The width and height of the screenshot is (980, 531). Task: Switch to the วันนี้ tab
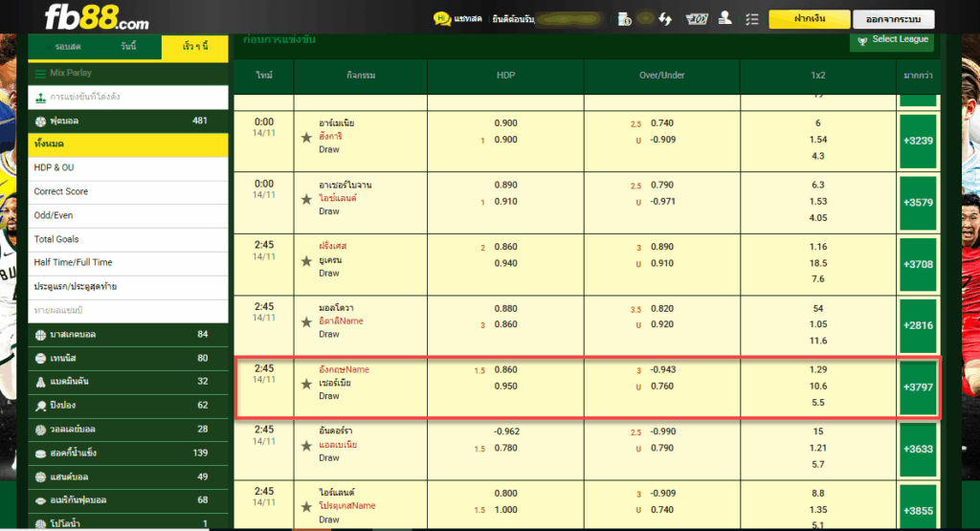click(x=129, y=47)
